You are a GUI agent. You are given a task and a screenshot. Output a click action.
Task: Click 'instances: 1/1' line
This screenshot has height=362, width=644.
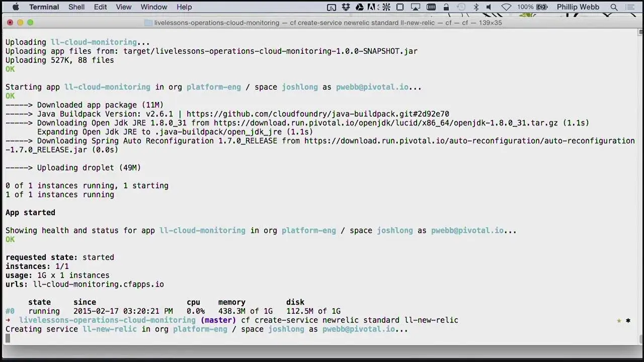pyautogui.click(x=37, y=266)
